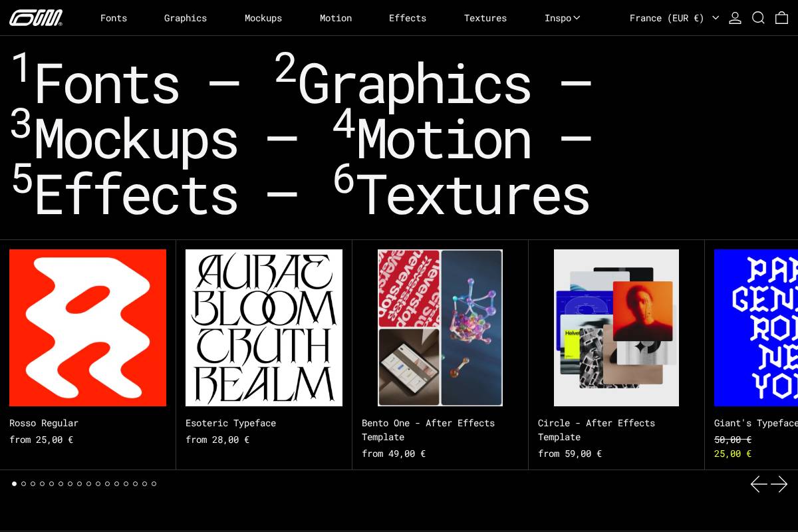This screenshot has width=798, height=532.
Task: Click the large "Effects" heading link
Action: point(136,195)
